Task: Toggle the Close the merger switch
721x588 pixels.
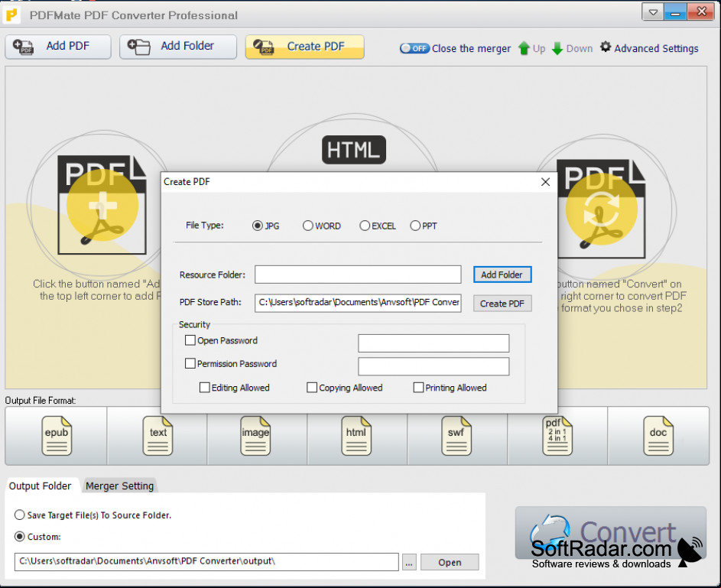Action: (x=414, y=48)
